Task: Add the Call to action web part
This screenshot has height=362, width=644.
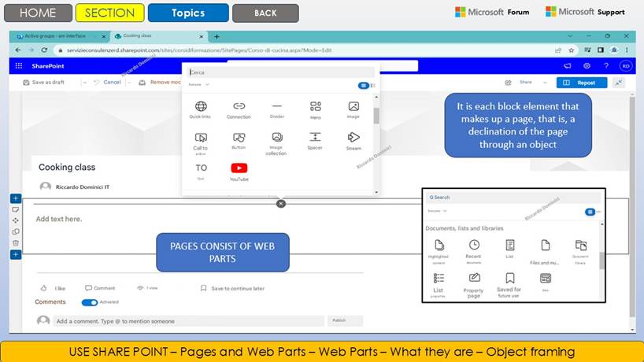Action: coord(201,138)
